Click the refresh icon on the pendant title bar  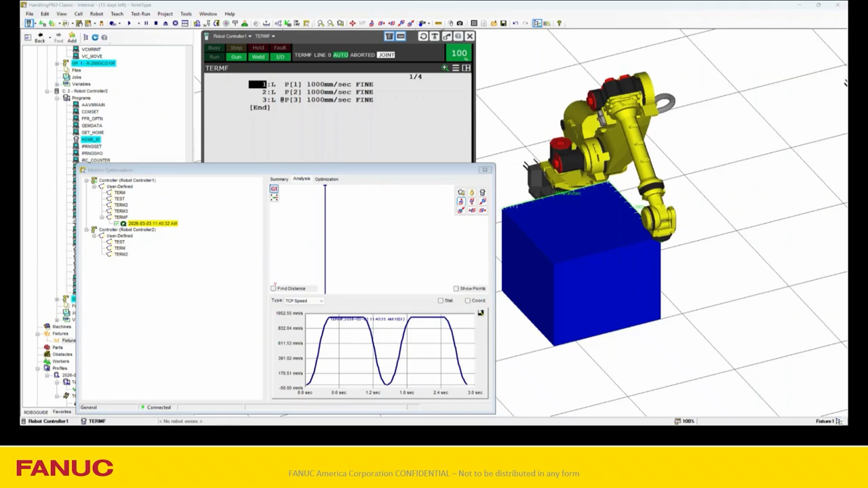pyautogui.click(x=423, y=36)
